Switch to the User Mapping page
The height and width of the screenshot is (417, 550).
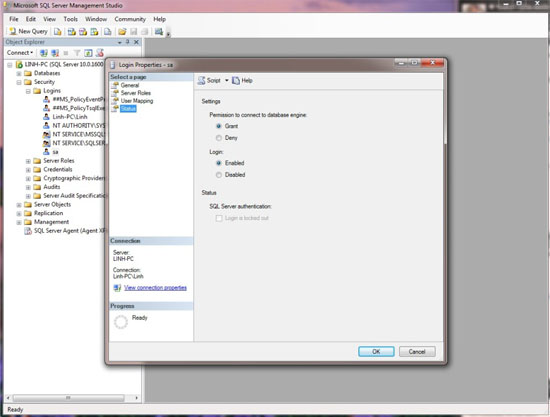pos(137,101)
